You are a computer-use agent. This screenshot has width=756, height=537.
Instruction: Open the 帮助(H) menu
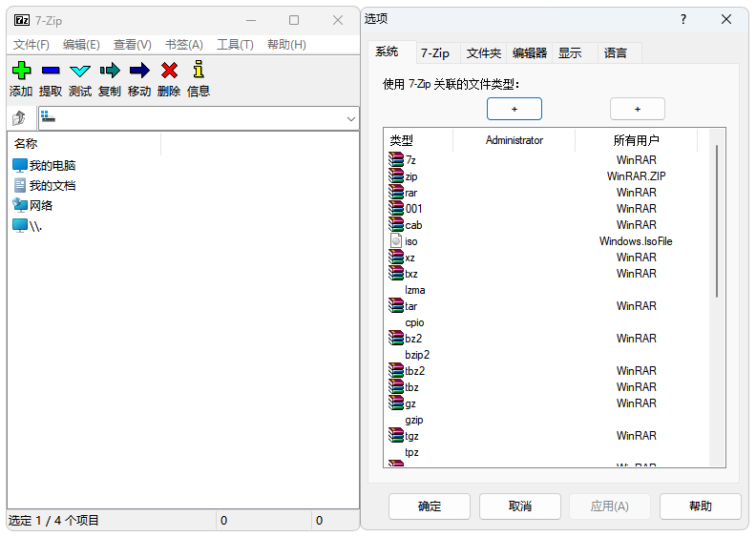click(x=287, y=45)
